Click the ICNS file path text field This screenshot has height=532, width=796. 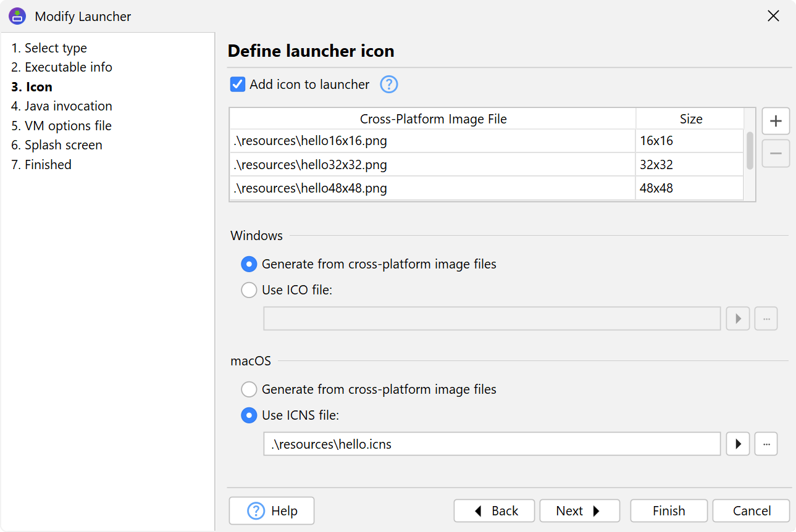(x=492, y=444)
